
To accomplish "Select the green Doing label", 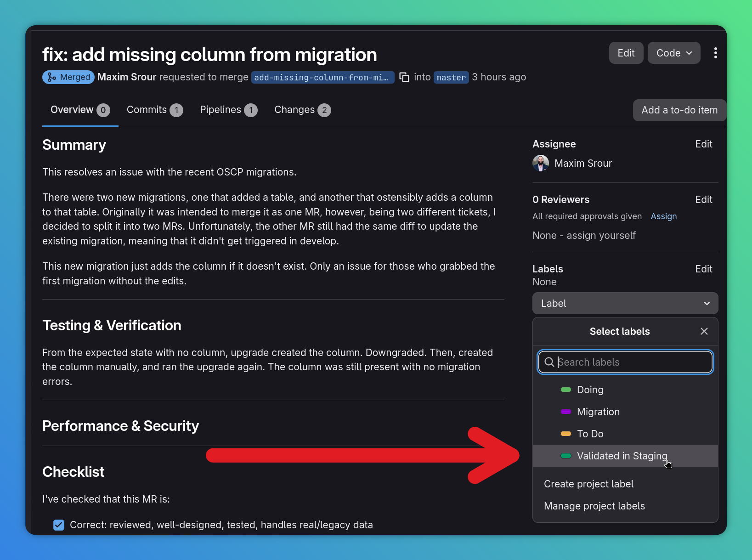I will click(x=590, y=390).
